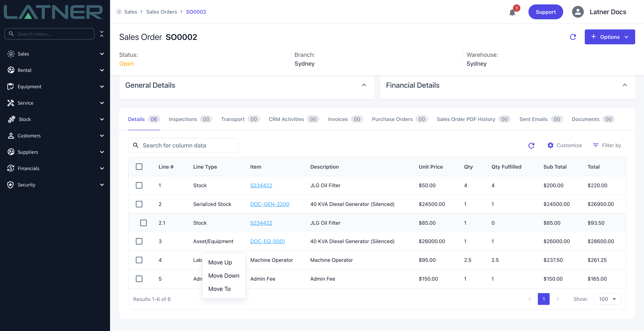This screenshot has height=331, width=644.
Task: Open line 1 item link 5234422
Action: tap(261, 185)
